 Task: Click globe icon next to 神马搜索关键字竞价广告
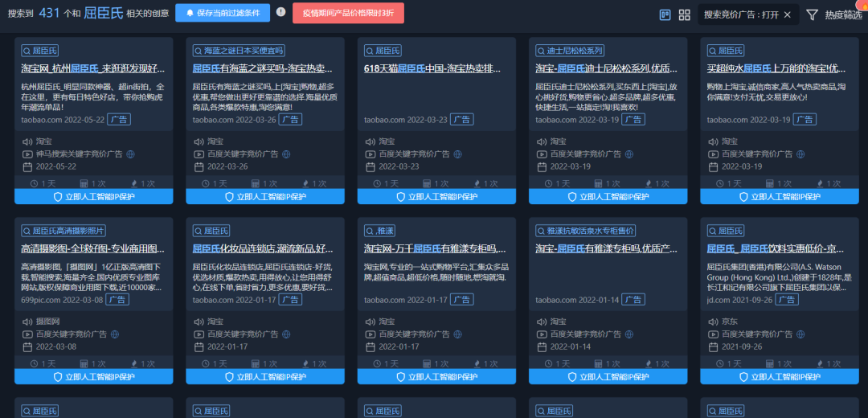click(x=131, y=154)
